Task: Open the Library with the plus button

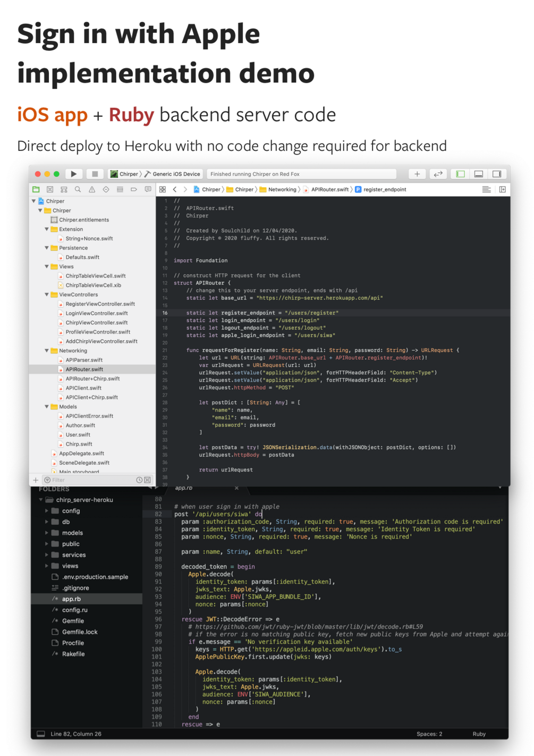Action: 417,174
